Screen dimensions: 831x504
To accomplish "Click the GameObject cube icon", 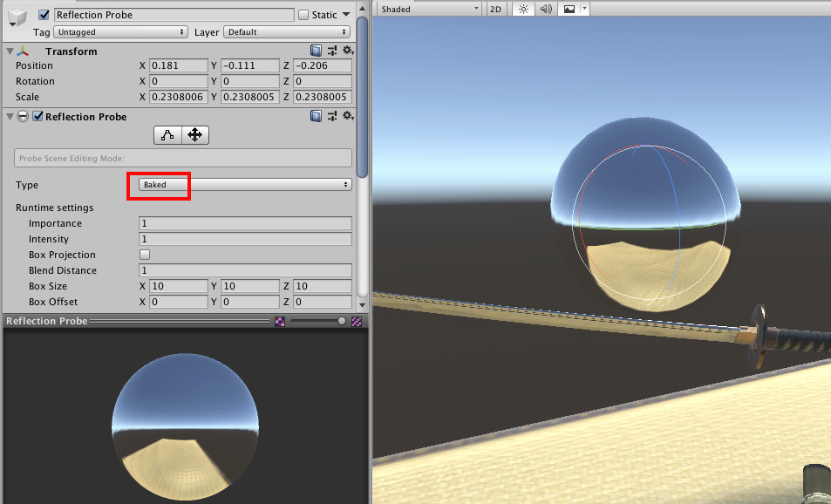I will pyautogui.click(x=17, y=16).
